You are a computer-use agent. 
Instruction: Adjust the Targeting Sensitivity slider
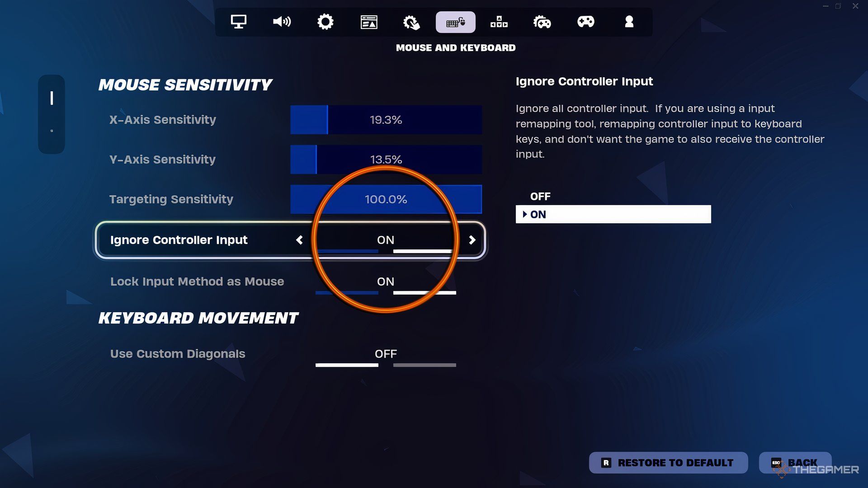[x=386, y=198]
